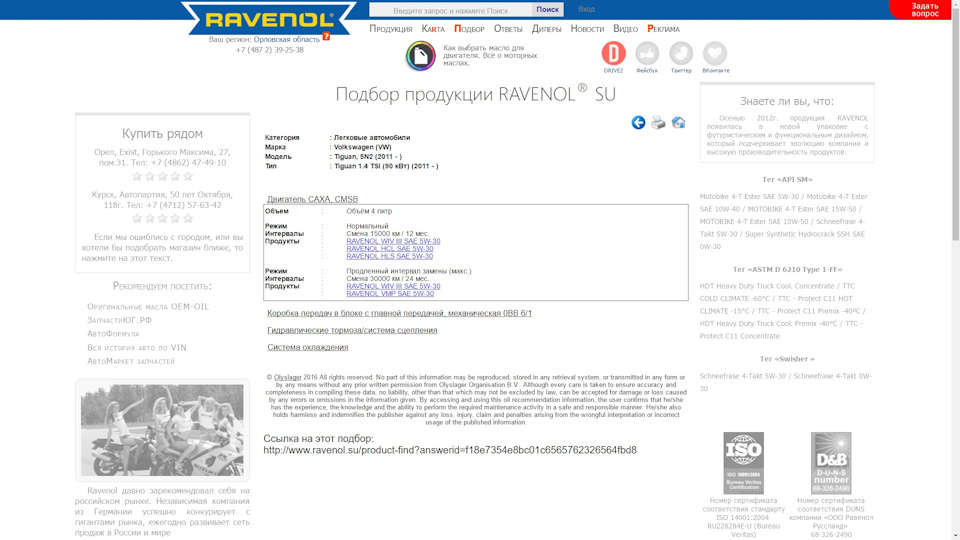The width and height of the screenshot is (960, 540).
Task: Click the Twitter bird icon
Action: (x=681, y=54)
